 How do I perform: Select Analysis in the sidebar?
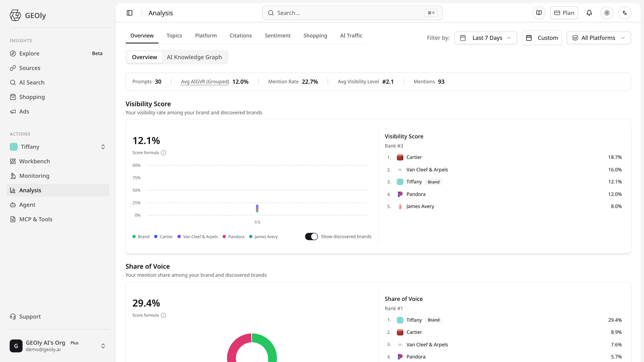point(58,190)
